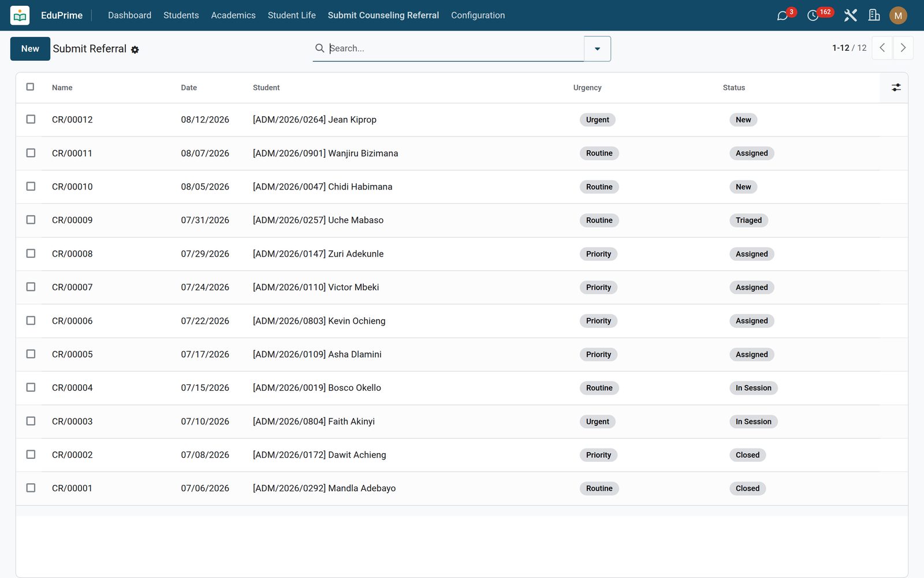This screenshot has height=578, width=924.
Task: Open the Academics menu
Action: [233, 16]
